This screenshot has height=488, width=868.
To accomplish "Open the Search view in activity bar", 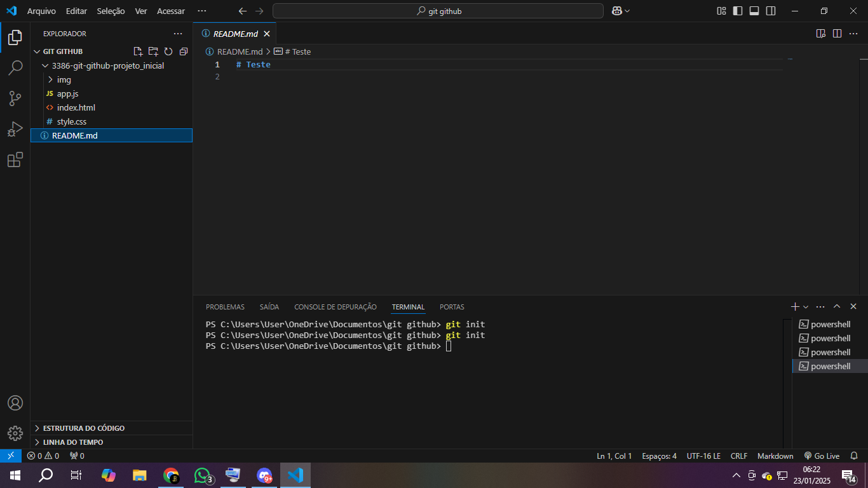I will (15, 68).
